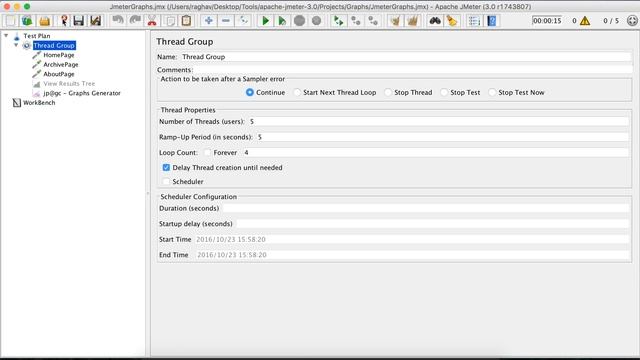This screenshot has width=640, height=360.
Task: Click the Duration (seconds) field
Action: pyautogui.click(x=426, y=209)
